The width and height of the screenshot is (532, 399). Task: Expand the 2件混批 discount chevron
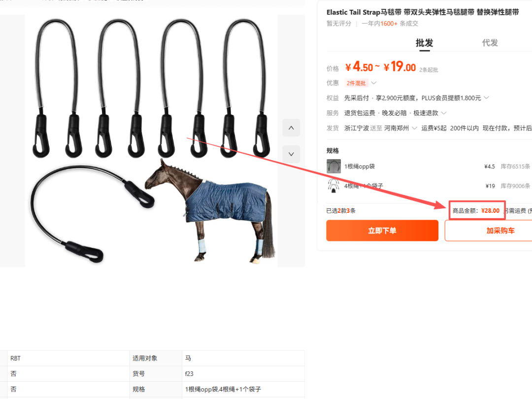click(373, 83)
